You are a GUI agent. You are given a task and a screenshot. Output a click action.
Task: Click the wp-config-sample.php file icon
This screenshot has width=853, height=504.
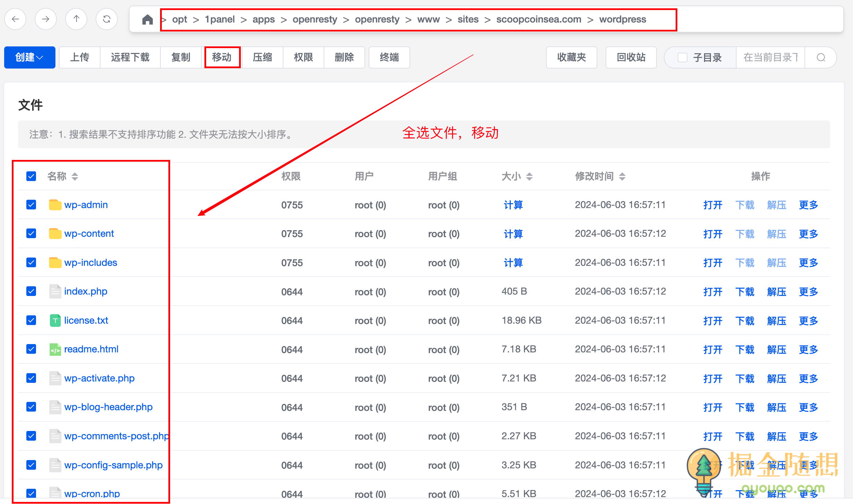point(55,465)
